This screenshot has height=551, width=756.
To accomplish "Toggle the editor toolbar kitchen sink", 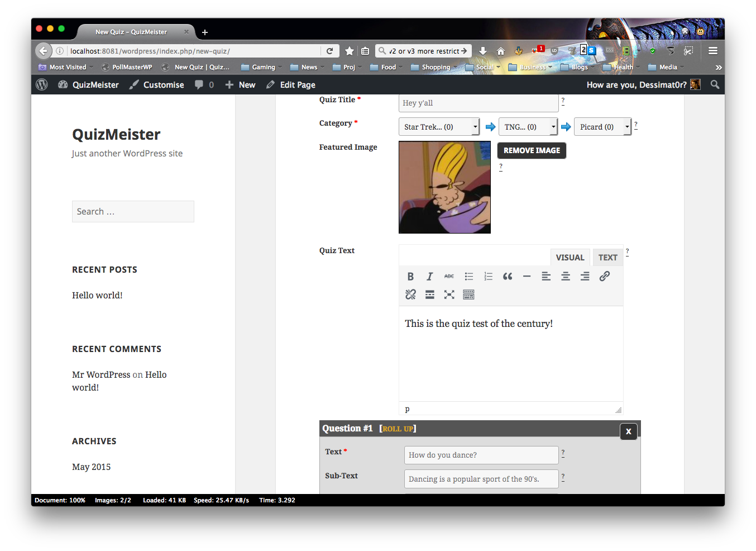I will [468, 294].
